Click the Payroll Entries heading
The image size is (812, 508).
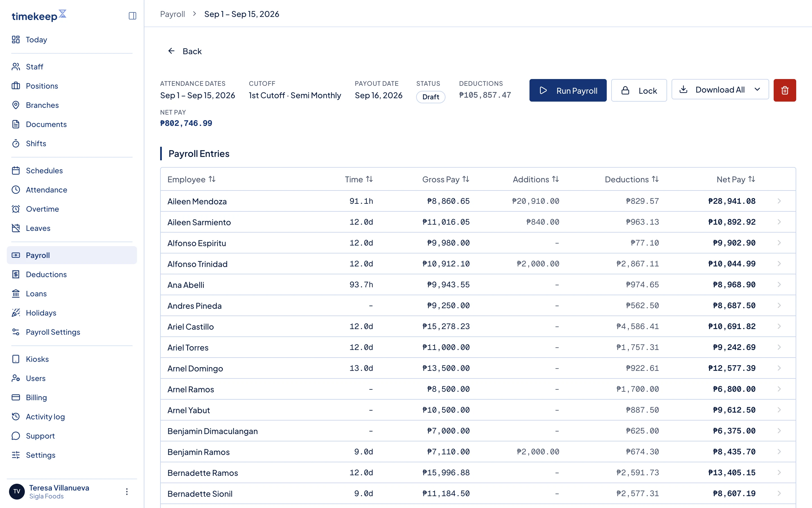199,154
